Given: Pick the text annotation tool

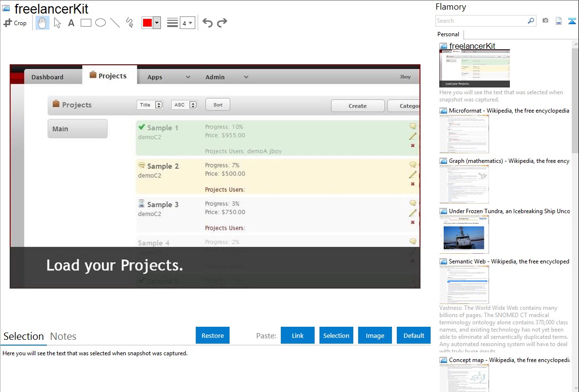Looking at the screenshot, I should 71,23.
